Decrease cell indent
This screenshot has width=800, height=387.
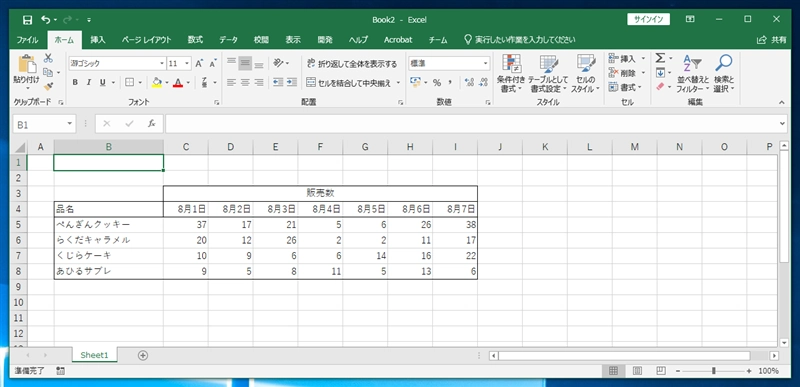point(278,82)
